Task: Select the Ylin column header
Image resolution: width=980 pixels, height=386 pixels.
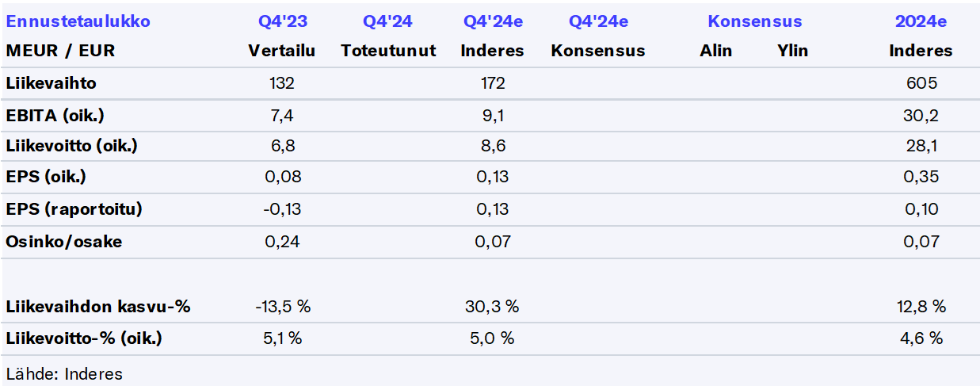Action: 792,51
